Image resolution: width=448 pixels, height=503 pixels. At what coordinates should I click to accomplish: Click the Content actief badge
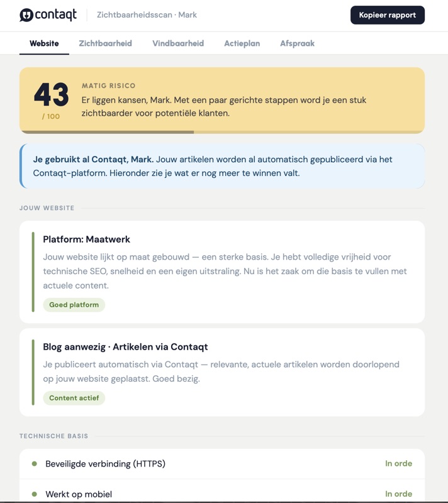click(74, 398)
